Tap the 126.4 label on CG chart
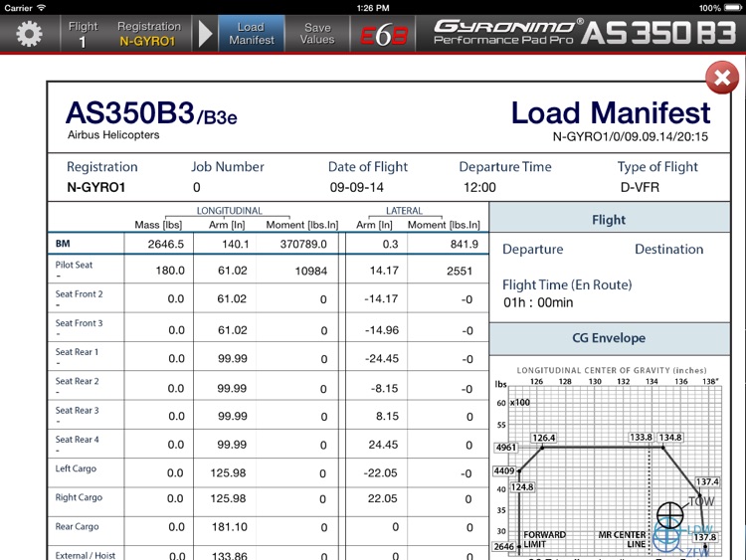Screen dimensions: 746x560 pyautogui.click(x=544, y=438)
